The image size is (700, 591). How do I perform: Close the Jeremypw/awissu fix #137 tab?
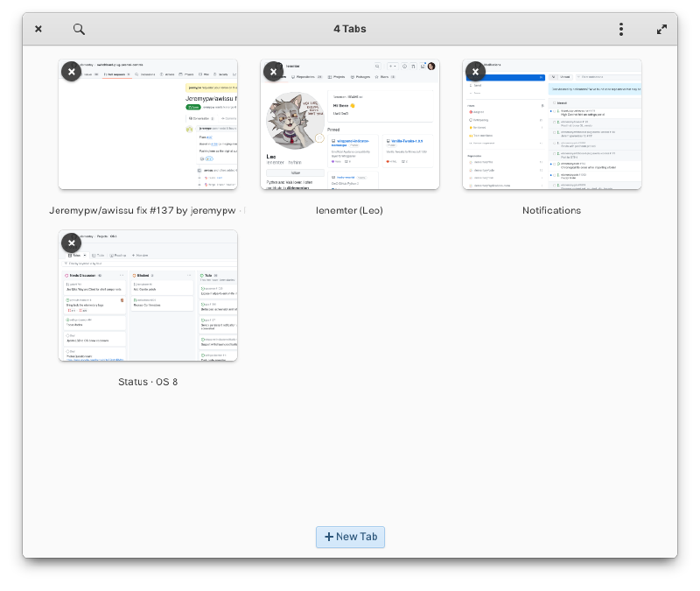(x=72, y=71)
